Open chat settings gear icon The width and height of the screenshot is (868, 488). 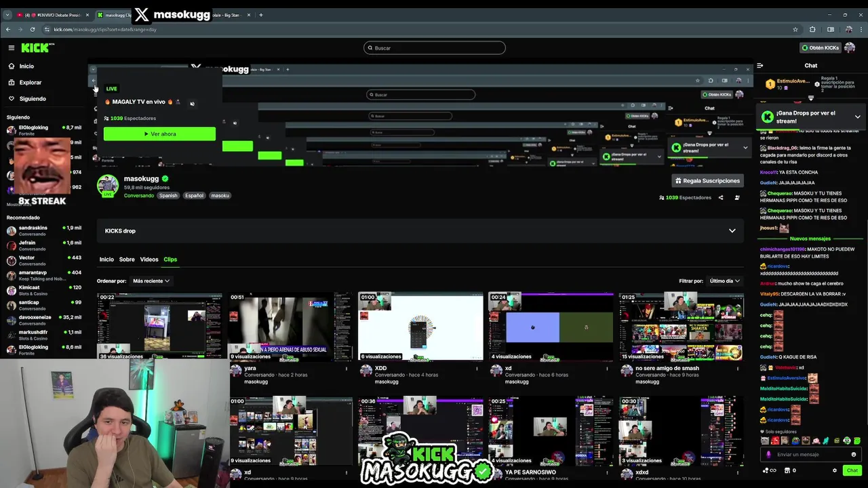click(835, 470)
